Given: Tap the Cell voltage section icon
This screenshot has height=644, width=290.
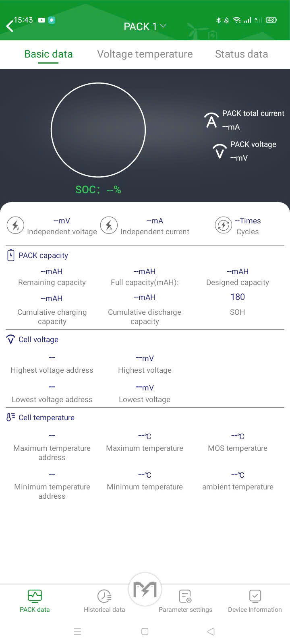Looking at the screenshot, I should (x=11, y=339).
